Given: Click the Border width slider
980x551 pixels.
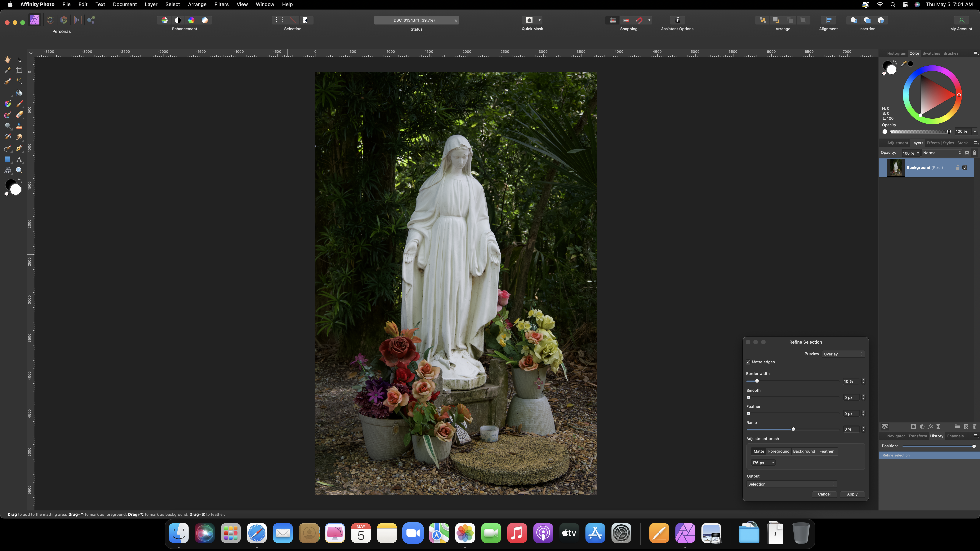Looking at the screenshot, I should click(793, 381).
